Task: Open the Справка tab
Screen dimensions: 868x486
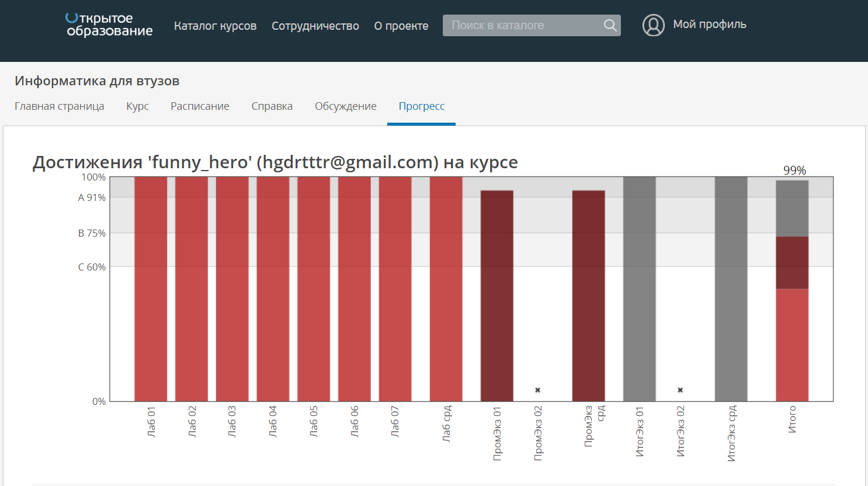Action: [x=272, y=106]
